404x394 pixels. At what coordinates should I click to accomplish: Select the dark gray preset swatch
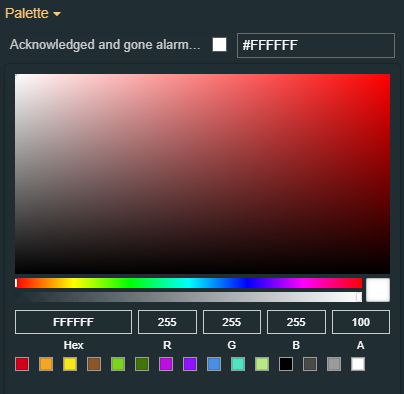[310, 364]
